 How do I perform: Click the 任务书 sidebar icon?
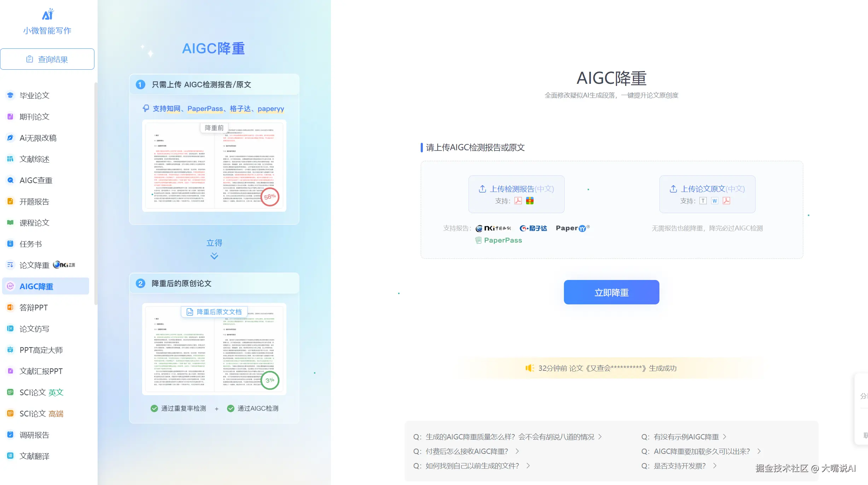coord(10,244)
